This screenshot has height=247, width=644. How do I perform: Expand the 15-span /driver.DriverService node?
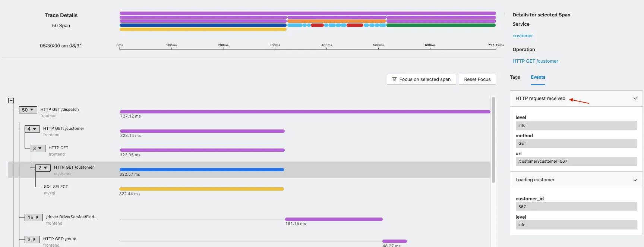click(x=34, y=217)
